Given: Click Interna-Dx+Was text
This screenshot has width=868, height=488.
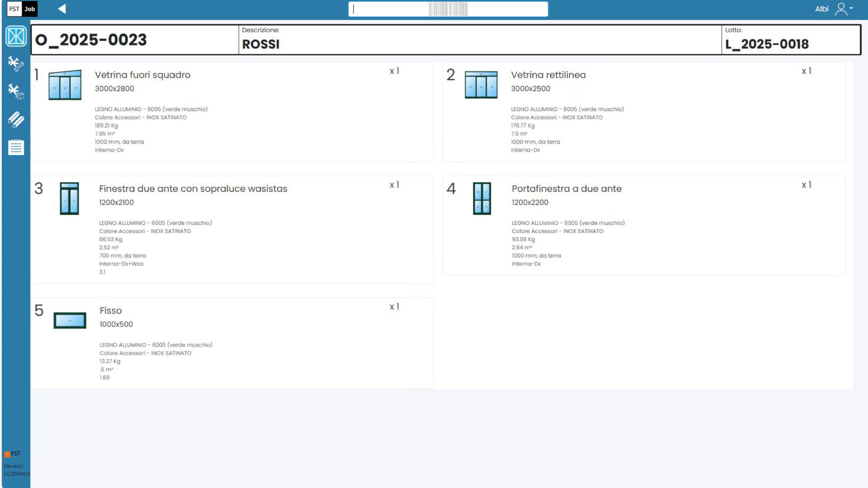Looking at the screenshot, I should point(121,264).
